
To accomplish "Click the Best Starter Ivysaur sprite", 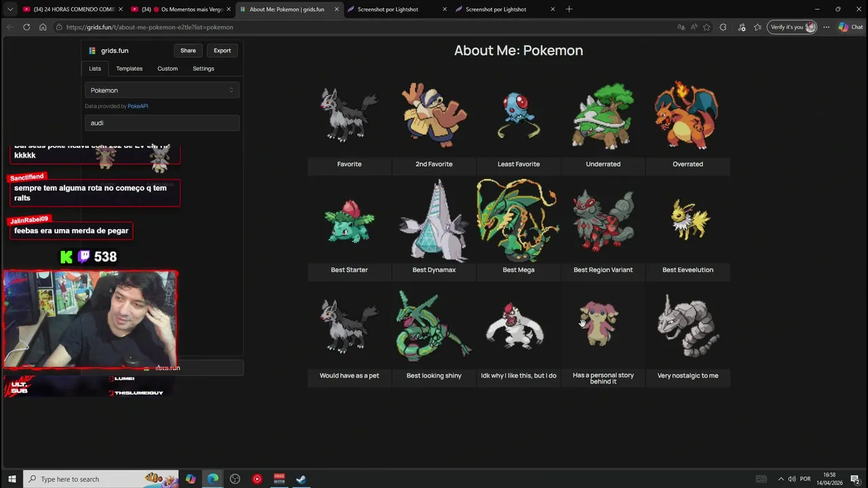I will (349, 221).
